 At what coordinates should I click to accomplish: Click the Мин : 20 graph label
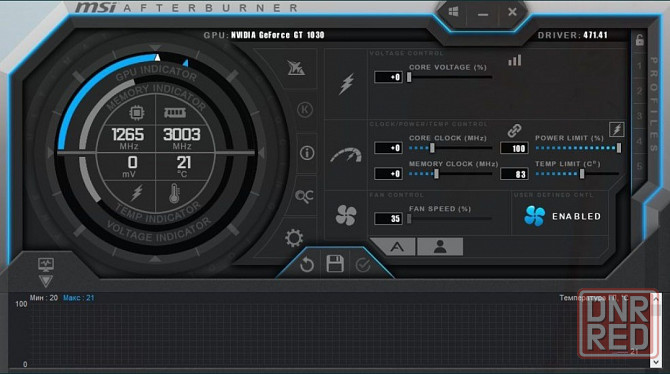[44, 298]
